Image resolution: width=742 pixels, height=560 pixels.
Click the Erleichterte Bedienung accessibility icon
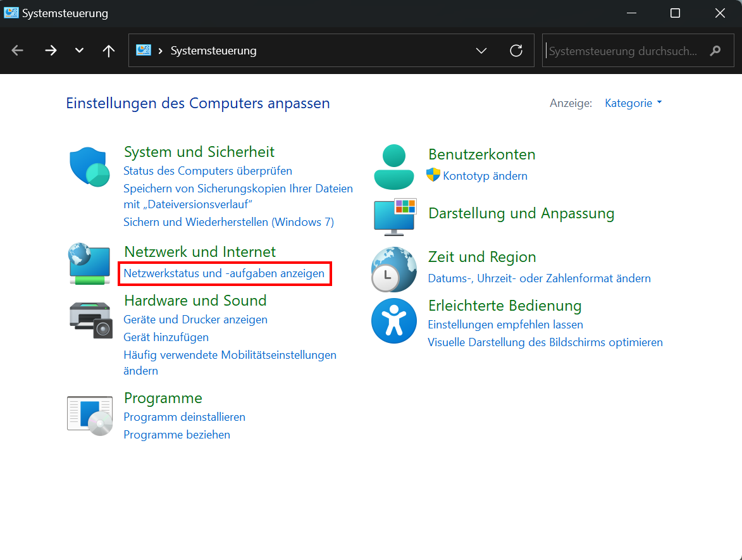(x=393, y=321)
